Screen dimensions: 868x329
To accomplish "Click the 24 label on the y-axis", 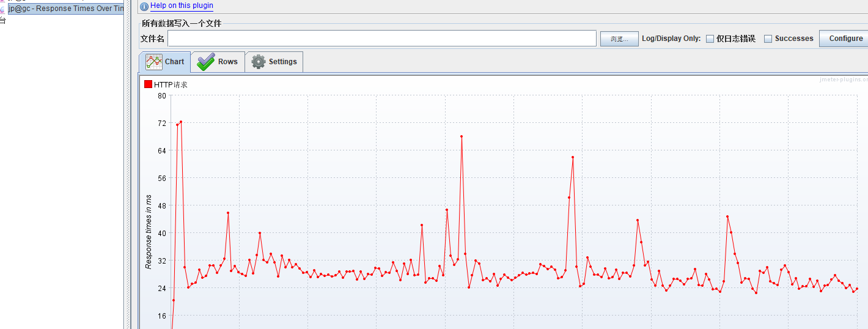I will tap(162, 288).
